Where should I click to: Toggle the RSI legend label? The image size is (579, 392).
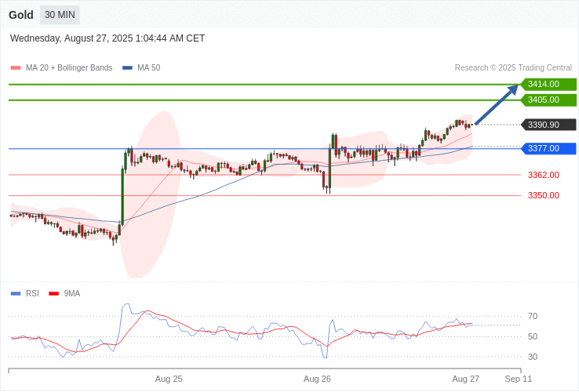32,294
